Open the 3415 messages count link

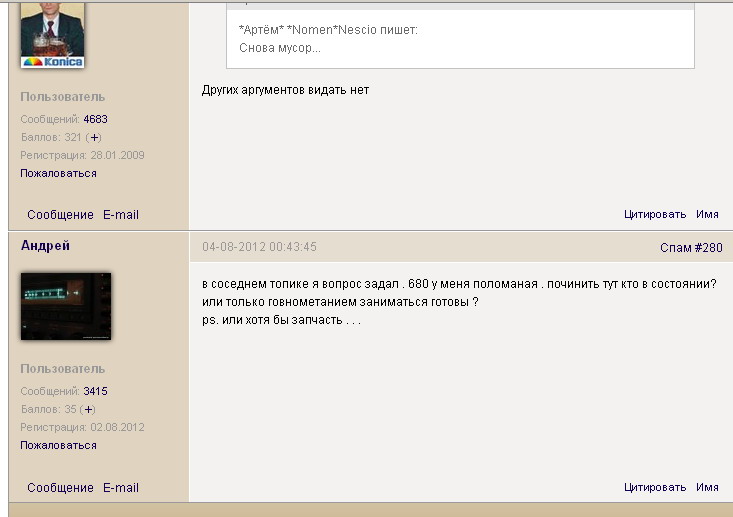[x=95, y=391]
